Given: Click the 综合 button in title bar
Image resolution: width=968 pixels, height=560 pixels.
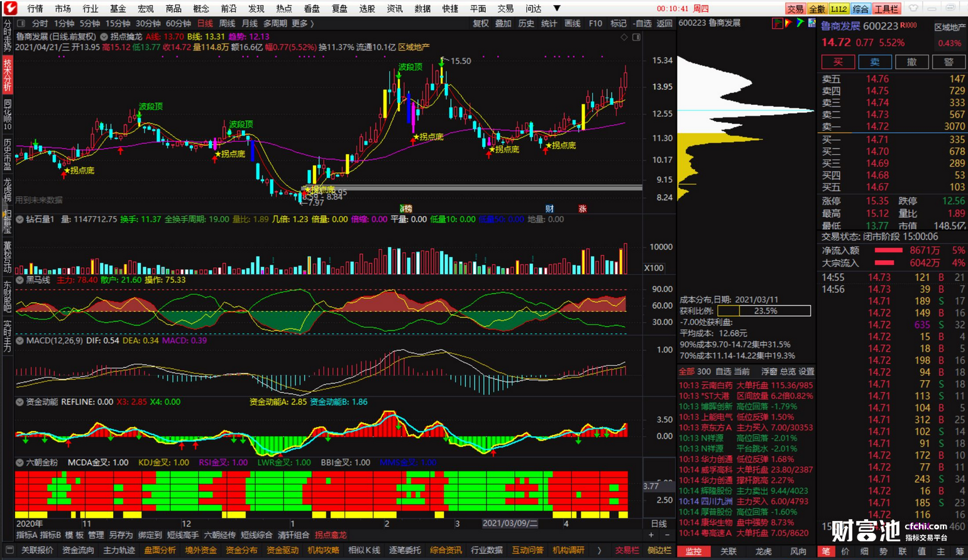Looking at the screenshot, I should pos(860,9).
